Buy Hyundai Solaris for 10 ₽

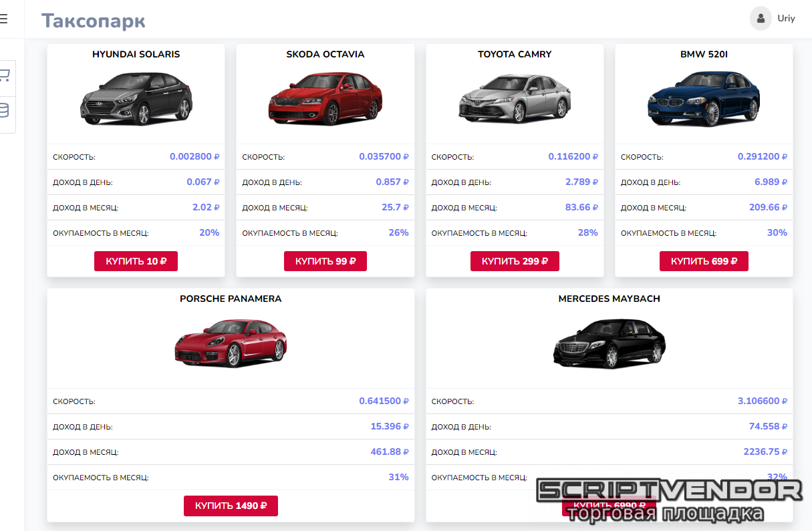(136, 261)
